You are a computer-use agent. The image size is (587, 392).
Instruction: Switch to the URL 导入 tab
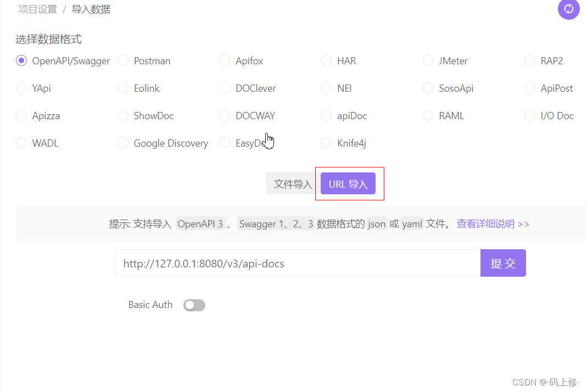click(348, 184)
